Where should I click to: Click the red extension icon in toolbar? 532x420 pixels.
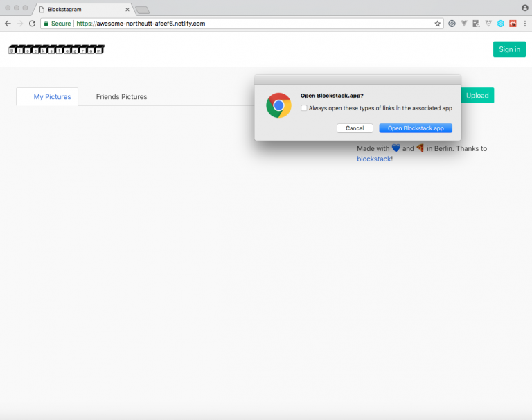coord(513,23)
